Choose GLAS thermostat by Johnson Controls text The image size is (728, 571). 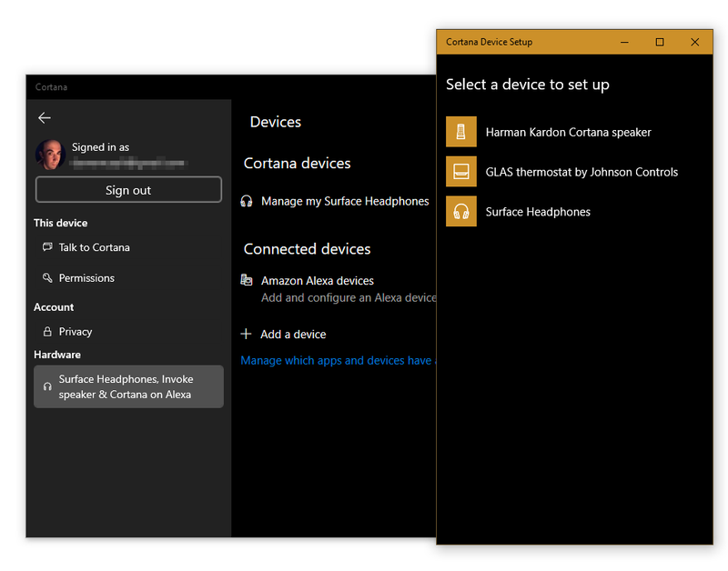pyautogui.click(x=581, y=172)
